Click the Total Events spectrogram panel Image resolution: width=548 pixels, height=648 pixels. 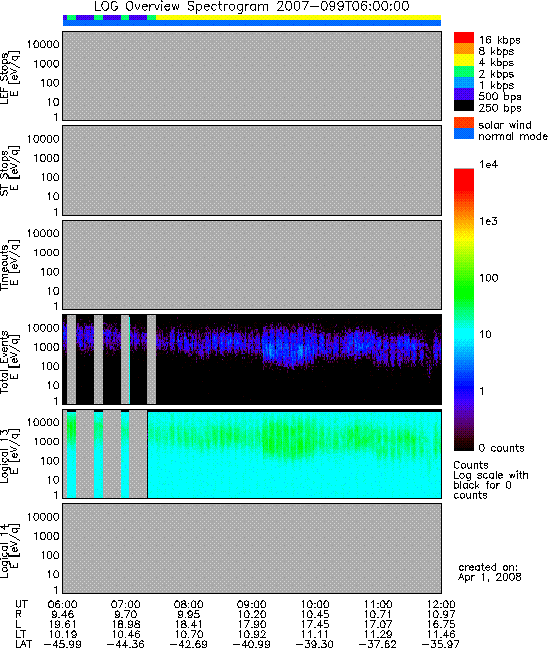click(x=252, y=360)
